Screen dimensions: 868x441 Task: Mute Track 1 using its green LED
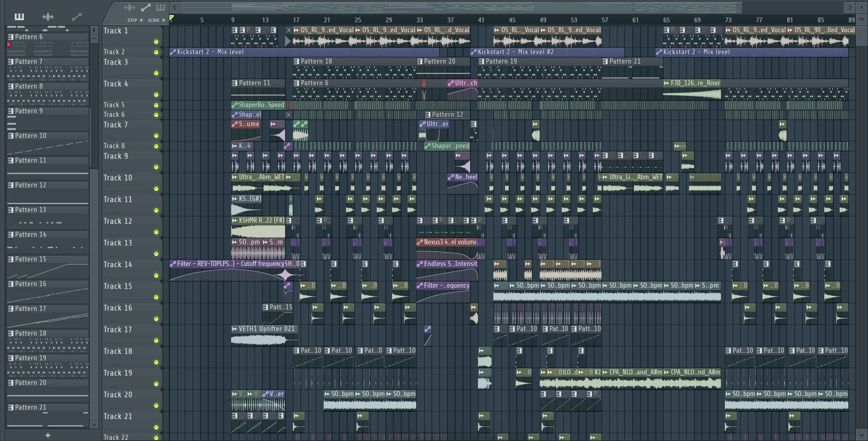tap(156, 42)
